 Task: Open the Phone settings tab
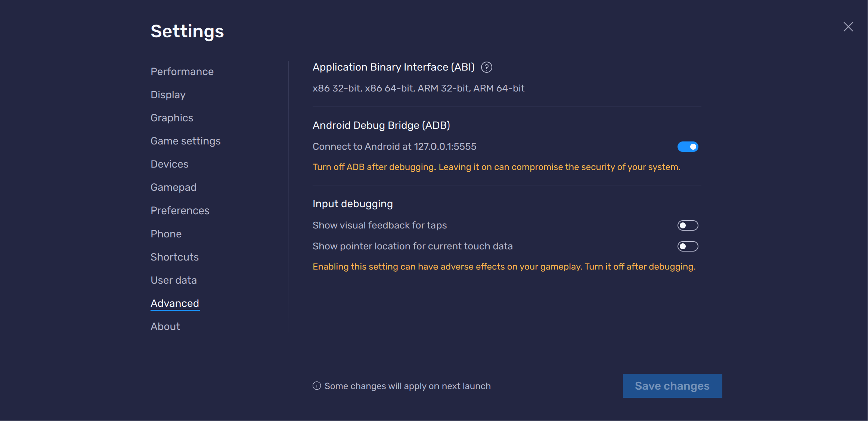166,234
